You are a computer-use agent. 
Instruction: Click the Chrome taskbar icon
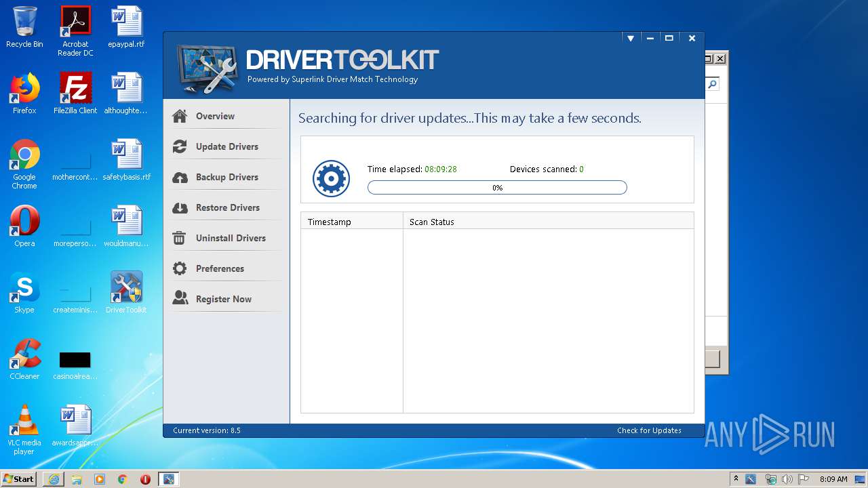(123, 479)
